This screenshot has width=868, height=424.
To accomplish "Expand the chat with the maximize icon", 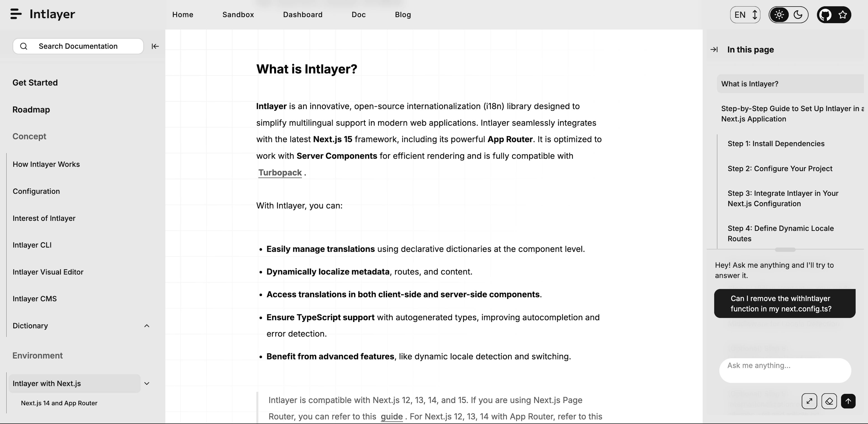I will [809, 401].
